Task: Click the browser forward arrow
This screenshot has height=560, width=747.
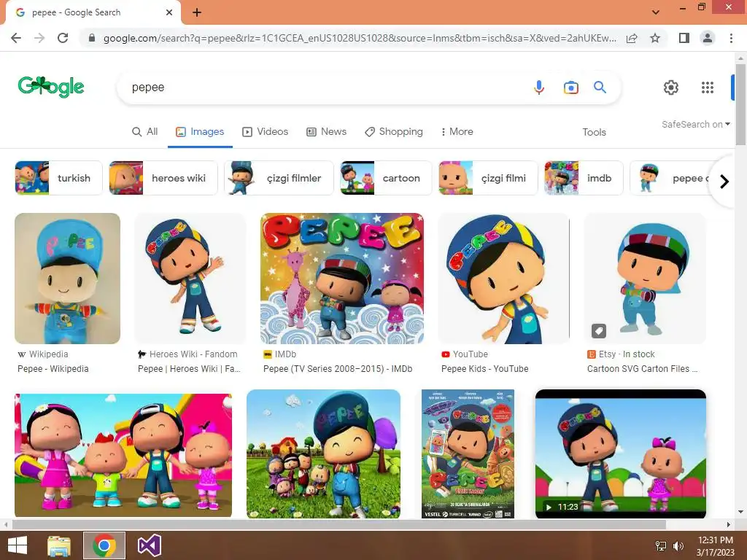Action: tap(39, 38)
